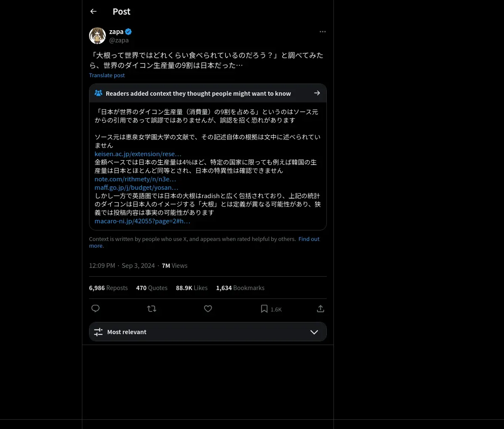Open readers context arrow icon
The width and height of the screenshot is (504, 429).
317,93
